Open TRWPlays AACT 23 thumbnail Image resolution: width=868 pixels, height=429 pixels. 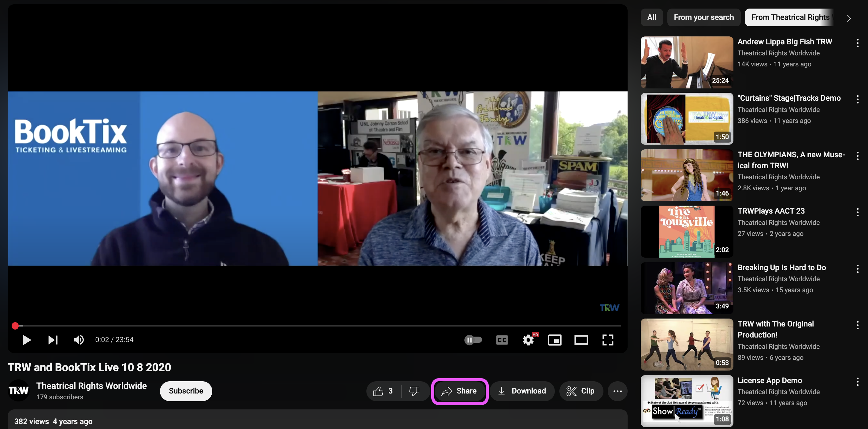687,232
